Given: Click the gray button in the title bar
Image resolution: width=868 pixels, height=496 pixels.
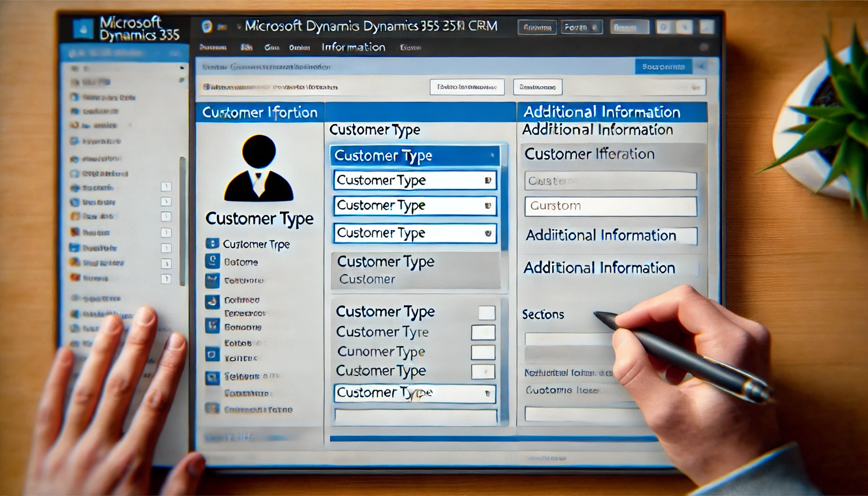Looking at the screenshot, I should click(629, 28).
